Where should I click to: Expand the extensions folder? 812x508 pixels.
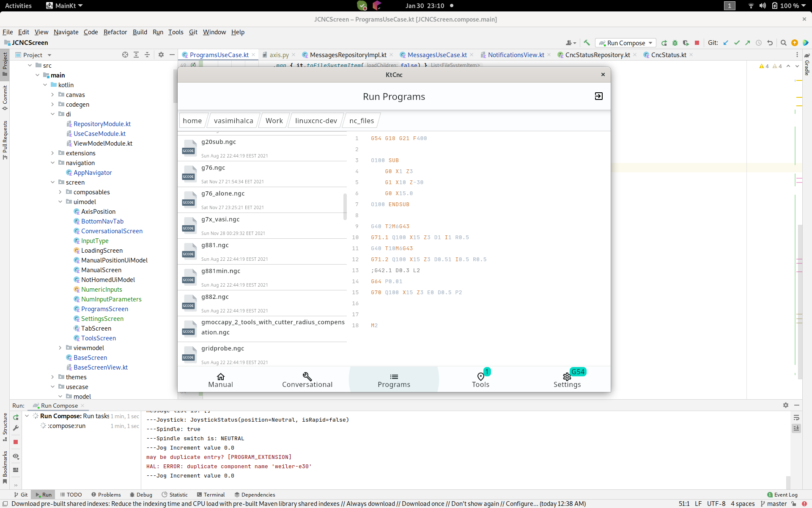tap(52, 153)
